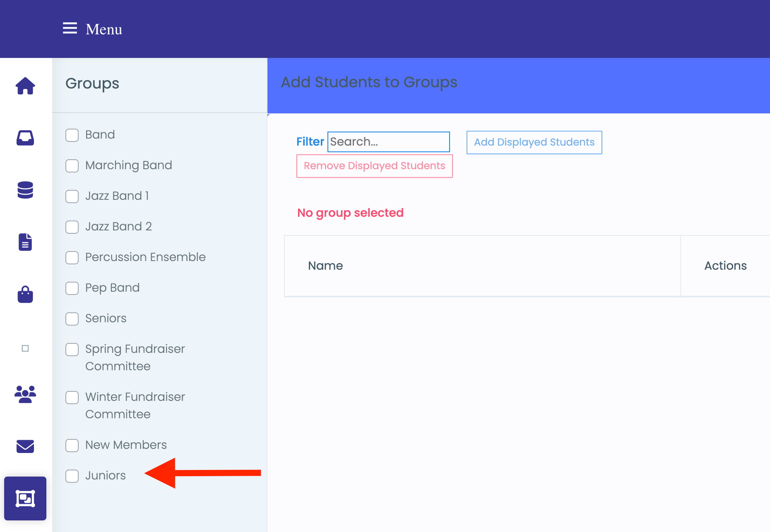Enable the Juniors group checkbox
The image size is (770, 532).
tap(72, 476)
